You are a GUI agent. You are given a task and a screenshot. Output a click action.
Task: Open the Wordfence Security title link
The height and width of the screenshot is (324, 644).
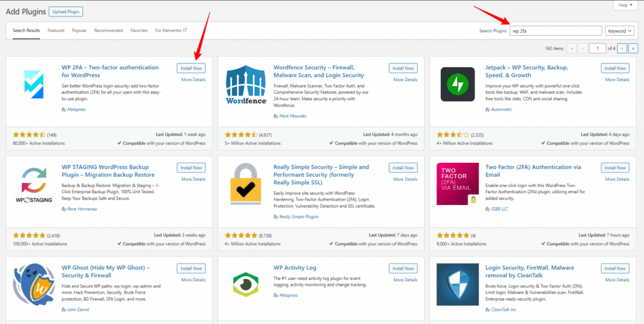319,71
